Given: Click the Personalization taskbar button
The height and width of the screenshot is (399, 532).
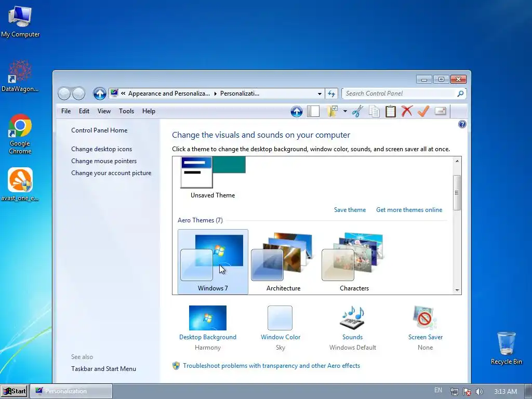Looking at the screenshot, I should click(71, 391).
